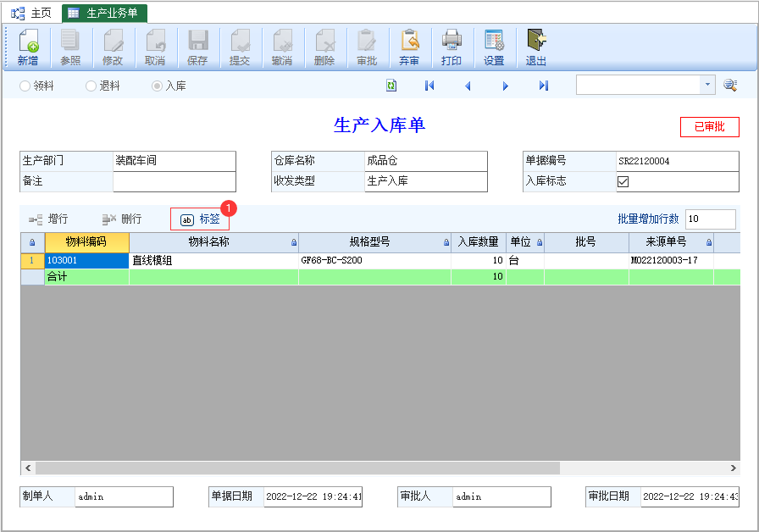Click the search magnifier icon
The width and height of the screenshot is (759, 532).
(730, 86)
